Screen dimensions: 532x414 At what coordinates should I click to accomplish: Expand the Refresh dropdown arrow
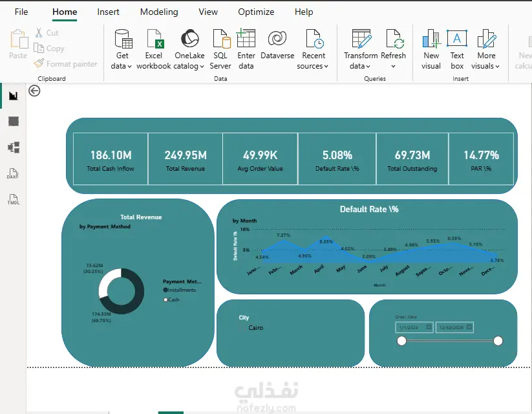(x=393, y=67)
